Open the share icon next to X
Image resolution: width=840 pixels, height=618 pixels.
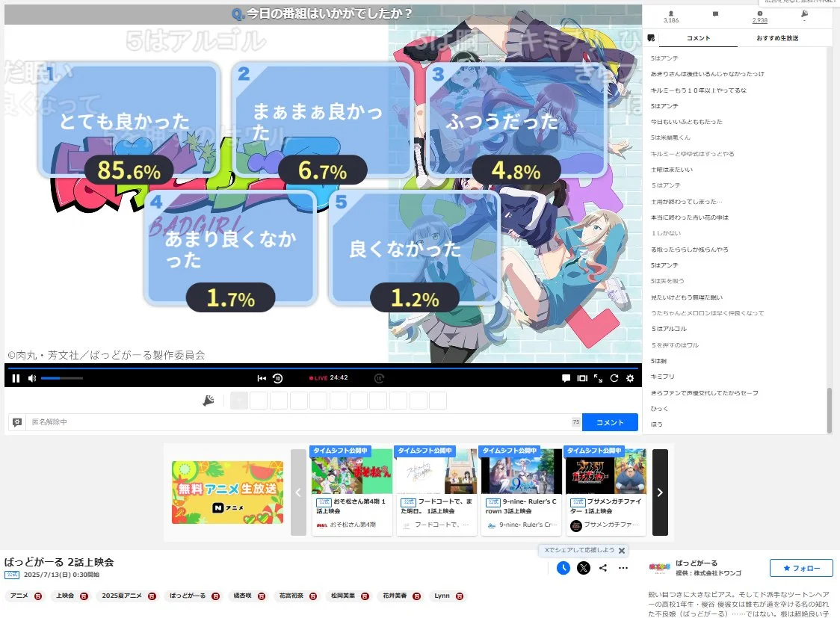(603, 568)
